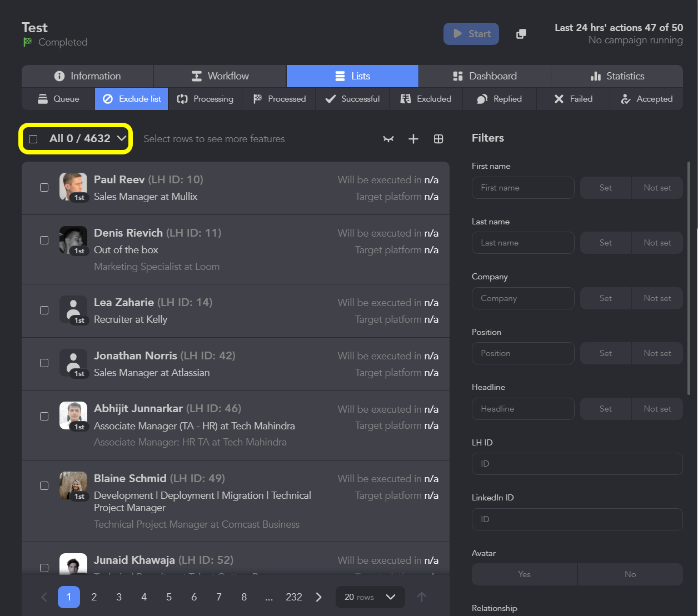Jump to last page 232

[x=294, y=597]
